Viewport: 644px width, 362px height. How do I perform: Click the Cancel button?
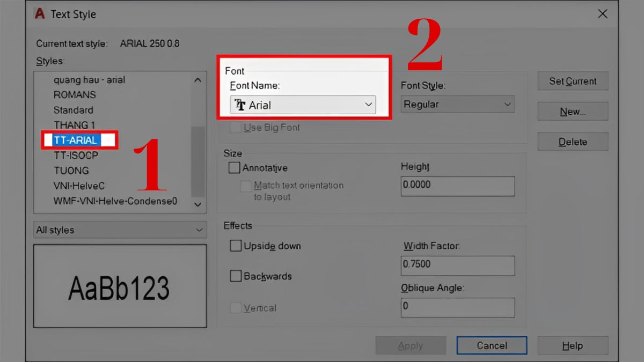[x=492, y=346]
